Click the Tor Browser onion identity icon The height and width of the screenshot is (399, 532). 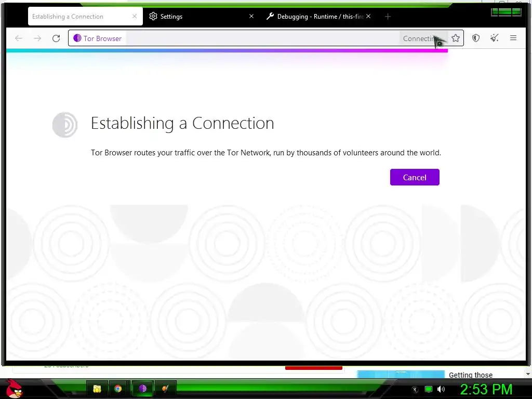pos(77,38)
